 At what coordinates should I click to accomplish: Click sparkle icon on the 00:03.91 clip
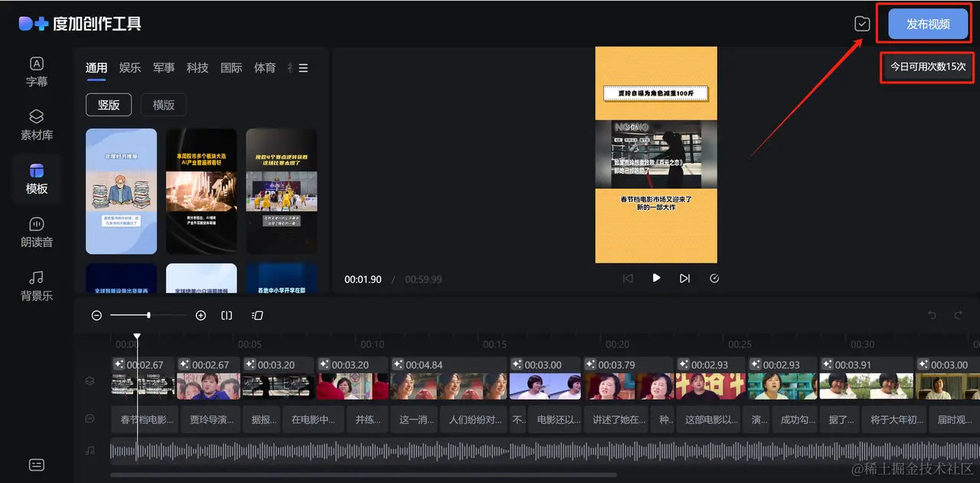828,365
